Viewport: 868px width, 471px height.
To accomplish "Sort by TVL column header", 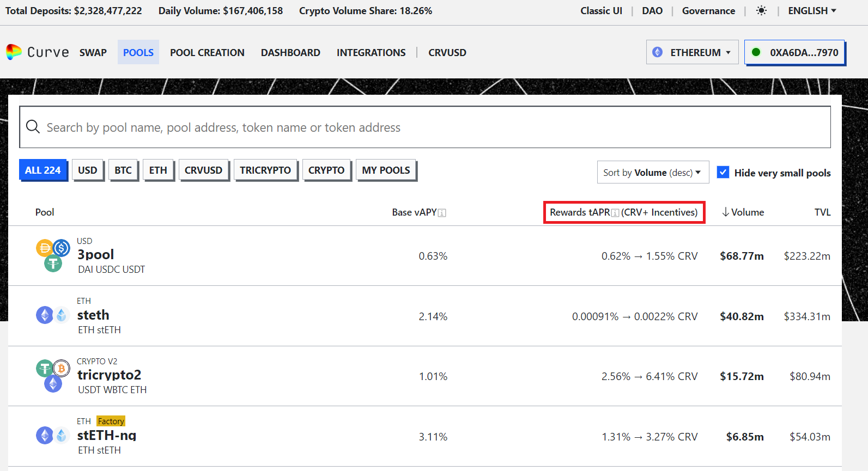I will pos(822,212).
